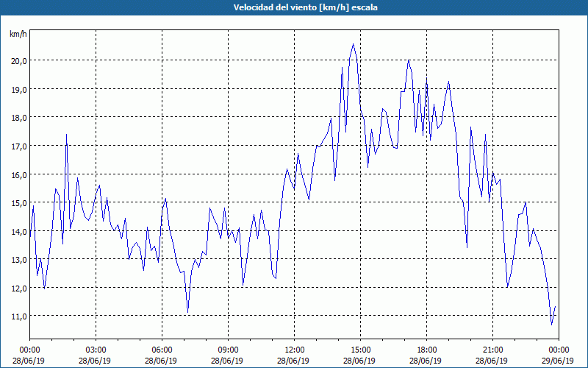This screenshot has width=588, height=368.
Task: Click the 12:00 time axis label
Action: pos(295,350)
